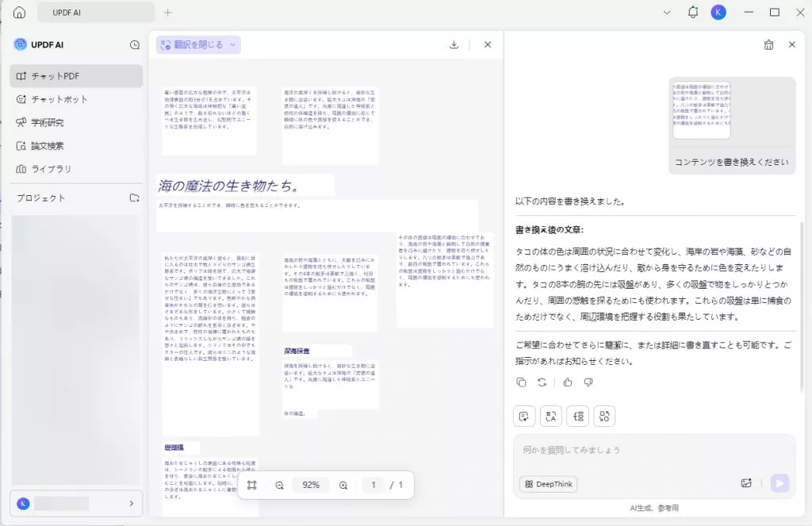
Task: Zoom in on the PDF page
Action: [x=343, y=485]
